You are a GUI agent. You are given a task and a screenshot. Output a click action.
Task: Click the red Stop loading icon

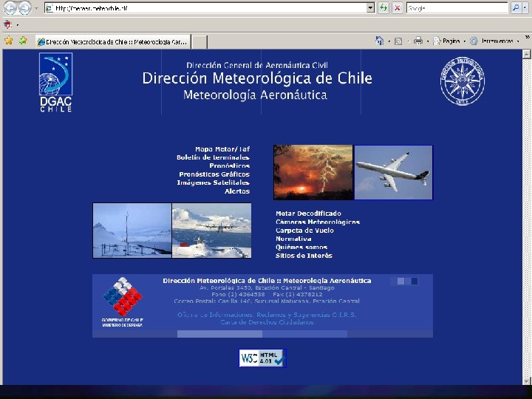click(398, 8)
